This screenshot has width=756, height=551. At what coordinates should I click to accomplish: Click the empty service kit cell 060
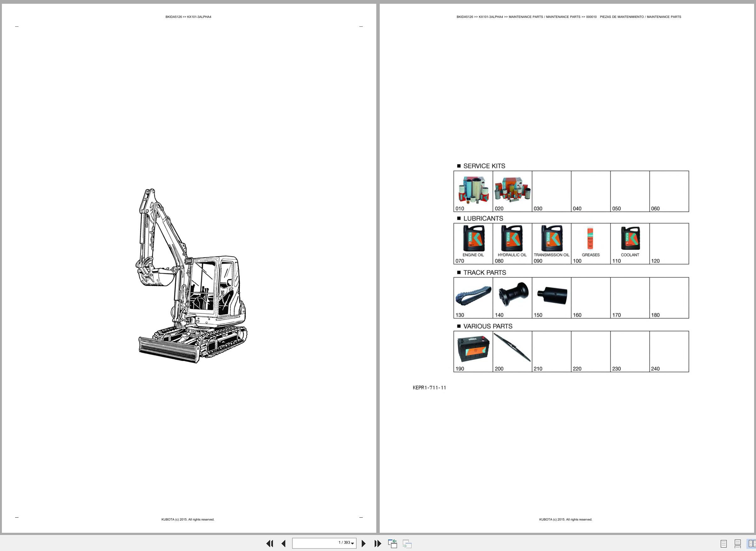click(x=669, y=191)
